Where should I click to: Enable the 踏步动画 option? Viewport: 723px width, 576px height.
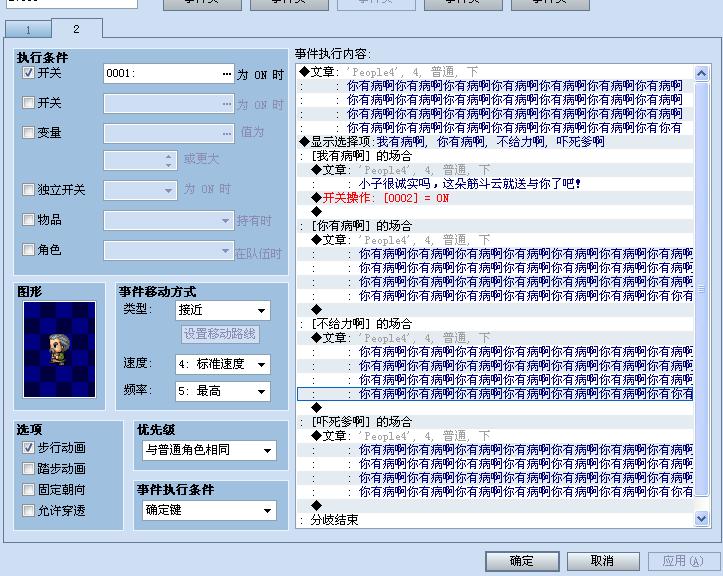coord(29,469)
